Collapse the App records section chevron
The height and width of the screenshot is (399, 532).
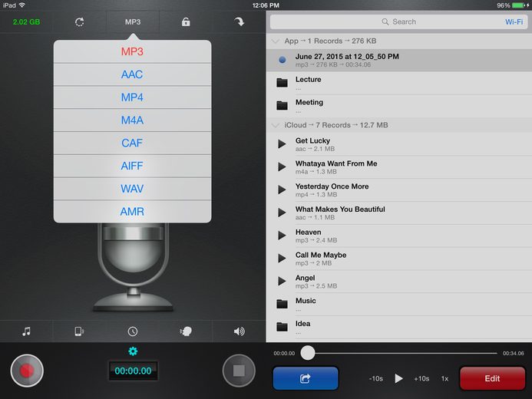(276, 41)
